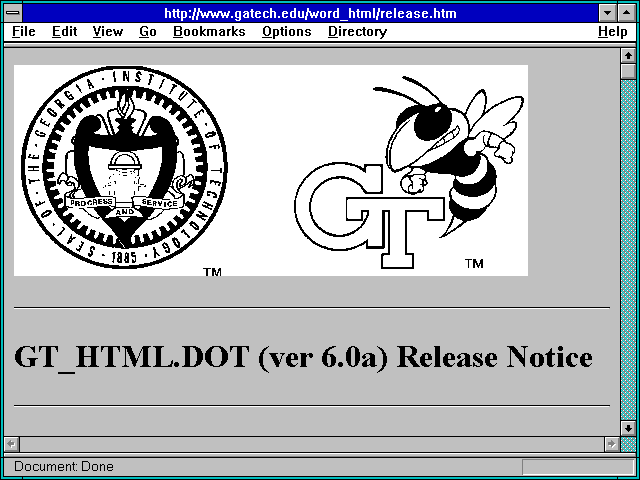The width and height of the screenshot is (640, 480).
Task: Open the Help menu
Action: (x=613, y=32)
